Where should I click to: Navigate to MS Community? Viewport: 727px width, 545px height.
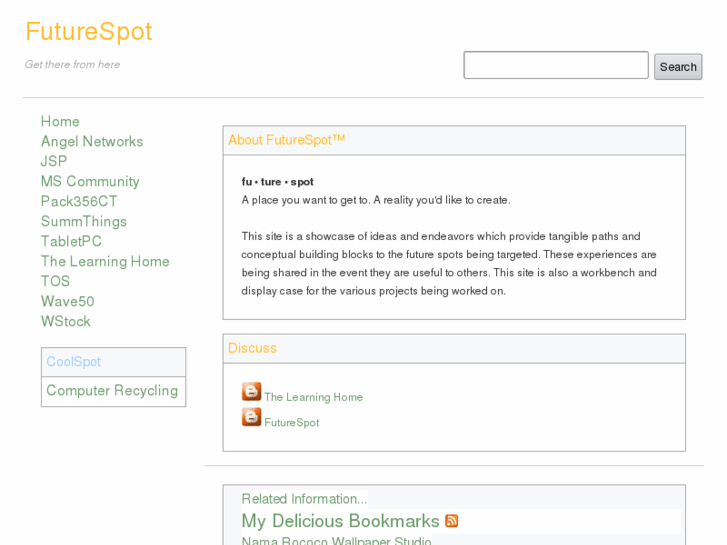[x=90, y=181]
